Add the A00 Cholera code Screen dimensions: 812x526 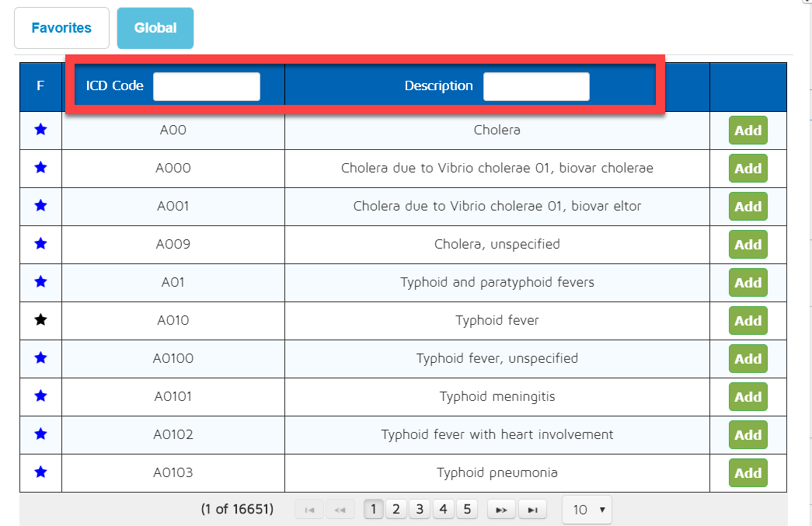point(748,131)
